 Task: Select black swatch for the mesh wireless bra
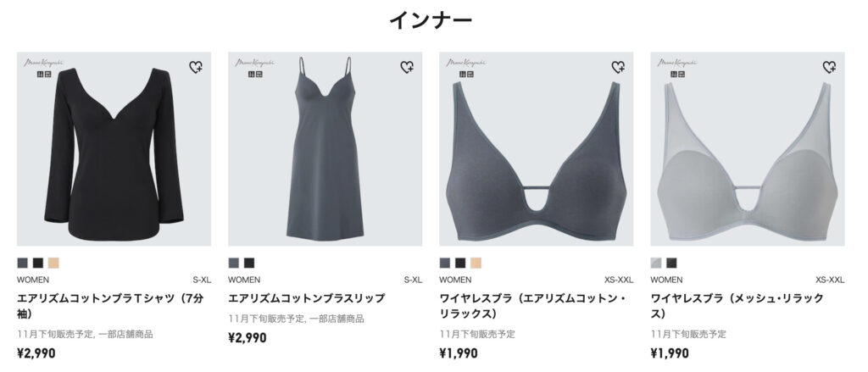pyautogui.click(x=671, y=263)
